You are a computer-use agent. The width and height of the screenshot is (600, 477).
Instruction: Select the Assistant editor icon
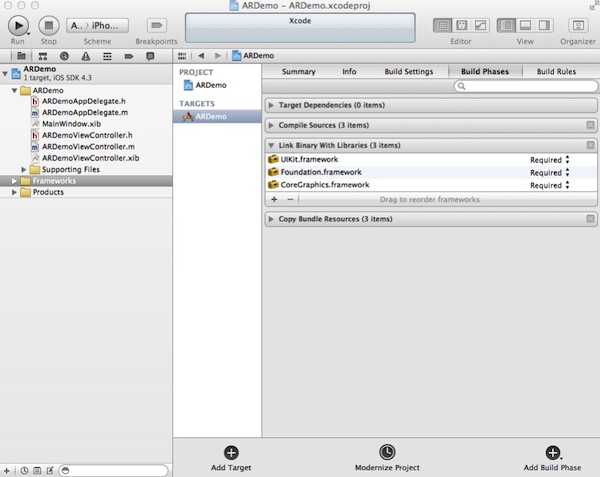click(461, 26)
